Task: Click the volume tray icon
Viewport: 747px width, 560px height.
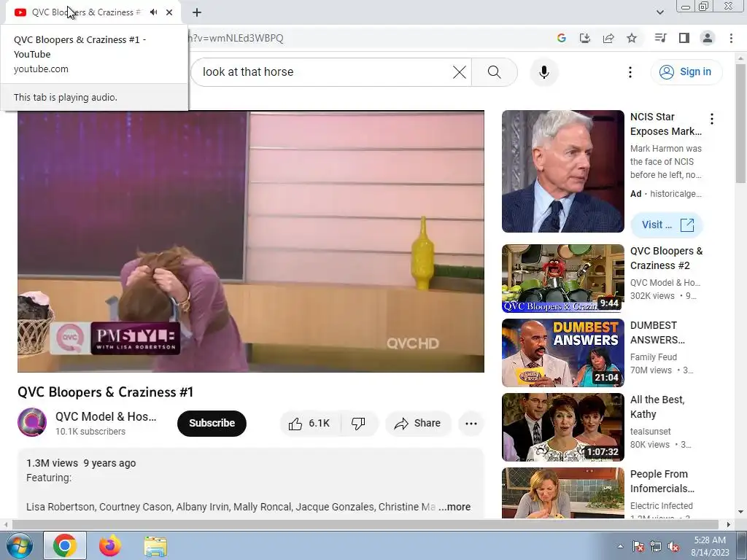Action: click(x=673, y=546)
